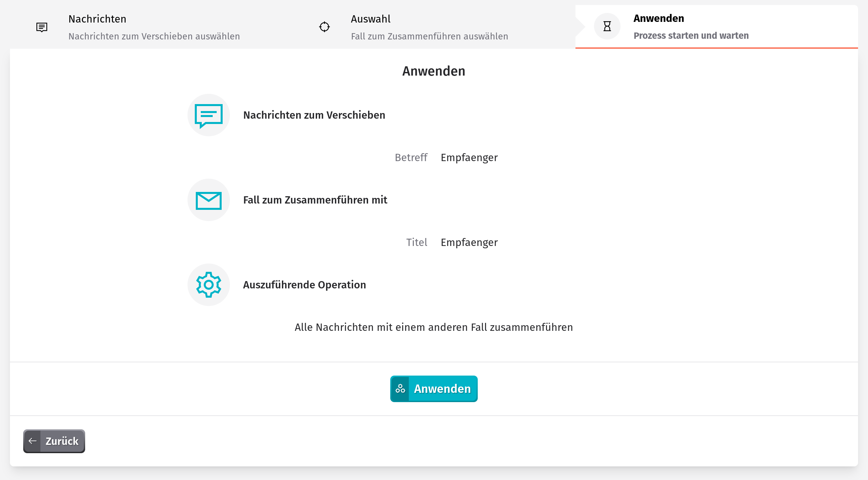Viewport: 868px width, 480px height.
Task: Click the left arrow icon on Zurück
Action: [32, 441]
